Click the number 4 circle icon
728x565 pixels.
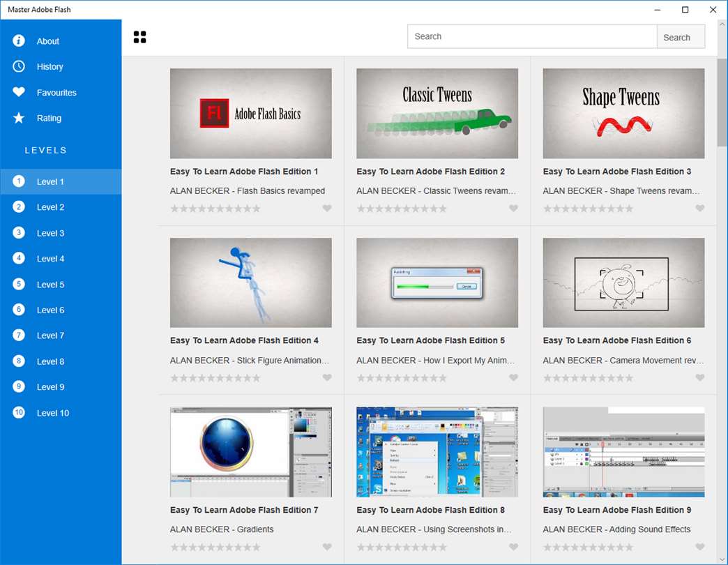click(x=19, y=258)
